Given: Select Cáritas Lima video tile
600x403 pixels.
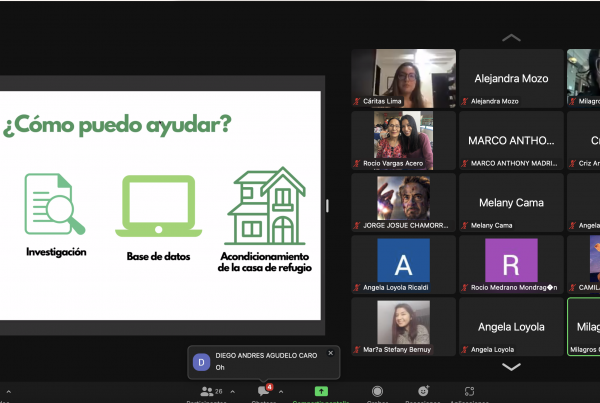Looking at the screenshot, I should [x=403, y=78].
